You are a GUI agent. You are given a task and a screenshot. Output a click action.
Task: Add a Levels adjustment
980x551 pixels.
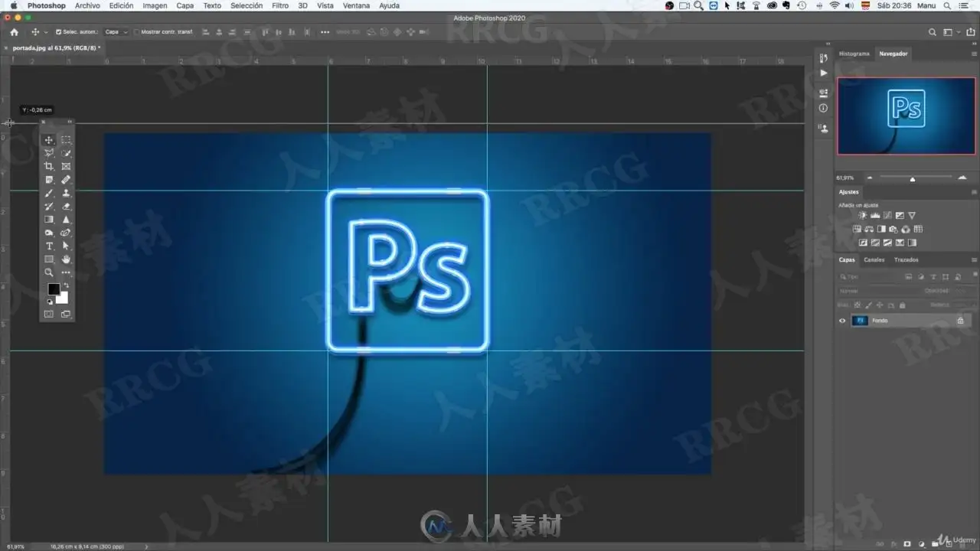(875, 216)
